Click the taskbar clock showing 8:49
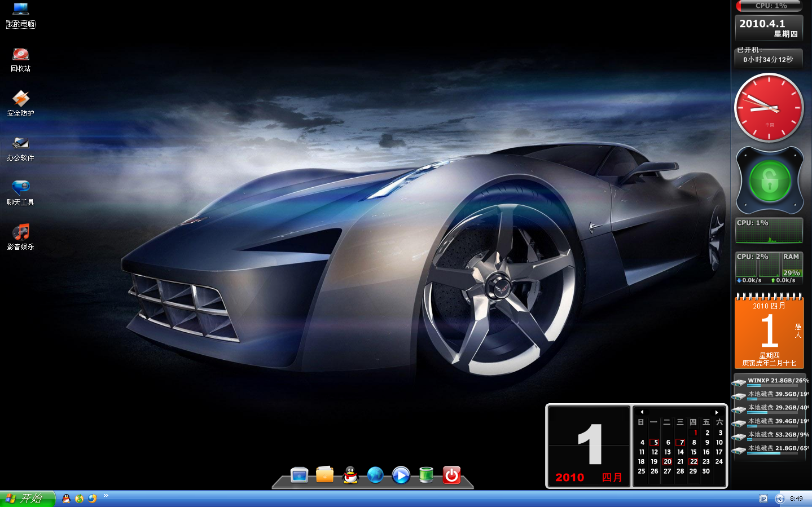812x507 pixels. (x=797, y=499)
